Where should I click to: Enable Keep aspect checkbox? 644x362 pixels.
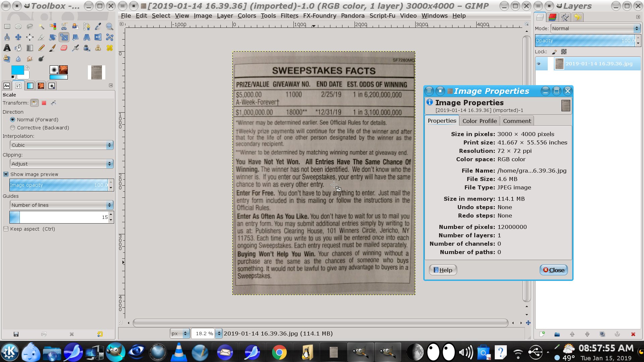(x=6, y=229)
